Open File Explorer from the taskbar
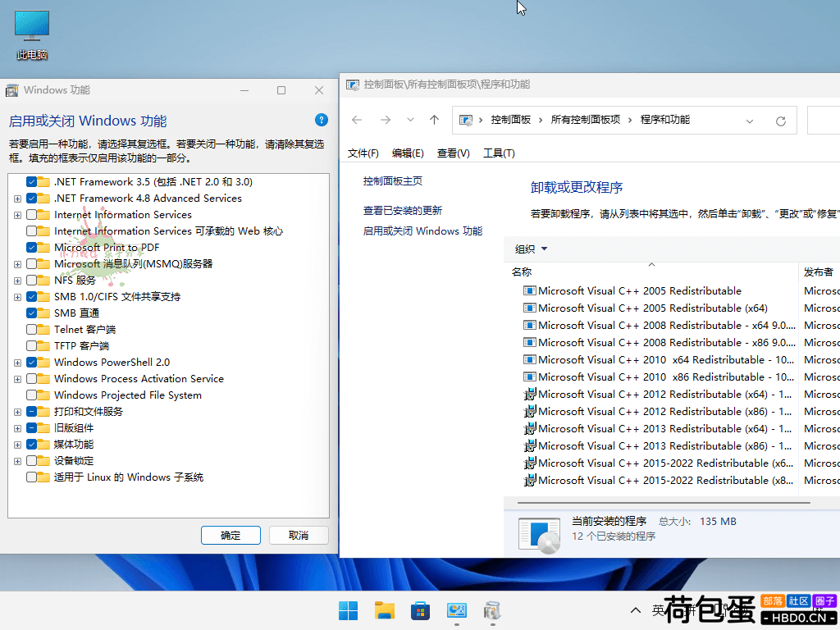Screen dimensions: 840x630 pyautogui.click(x=385, y=610)
